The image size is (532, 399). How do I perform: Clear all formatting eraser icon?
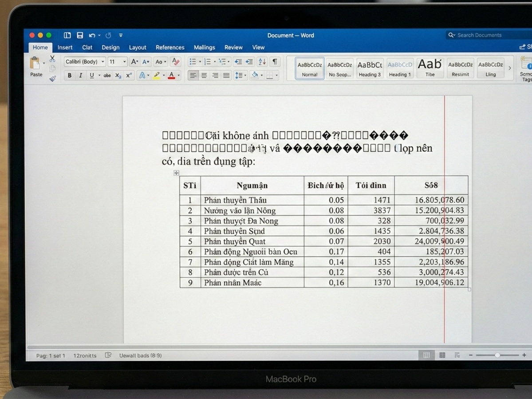pos(176,61)
